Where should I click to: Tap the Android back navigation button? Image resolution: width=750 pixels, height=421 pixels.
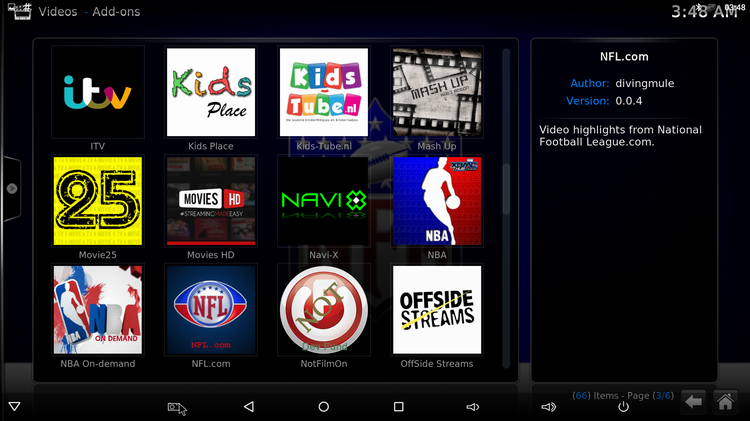pos(249,407)
